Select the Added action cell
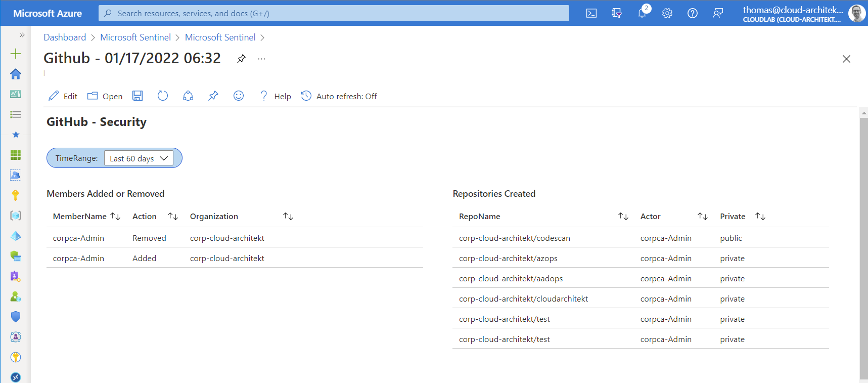Image resolution: width=868 pixels, height=383 pixels. [x=145, y=259]
